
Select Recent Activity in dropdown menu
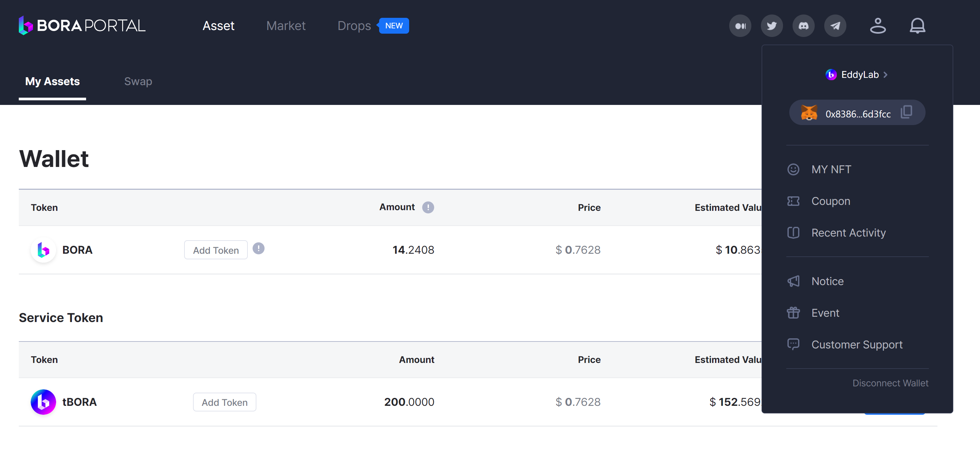point(848,233)
